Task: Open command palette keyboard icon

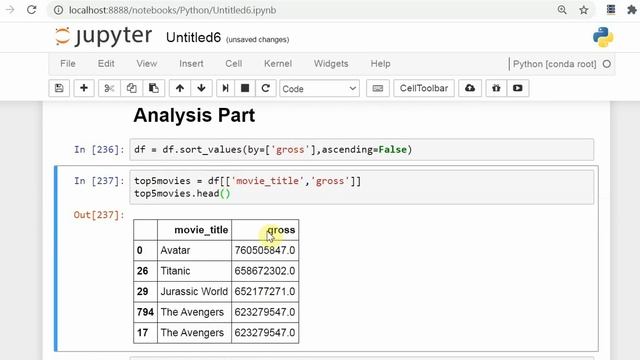Action: (x=378, y=88)
